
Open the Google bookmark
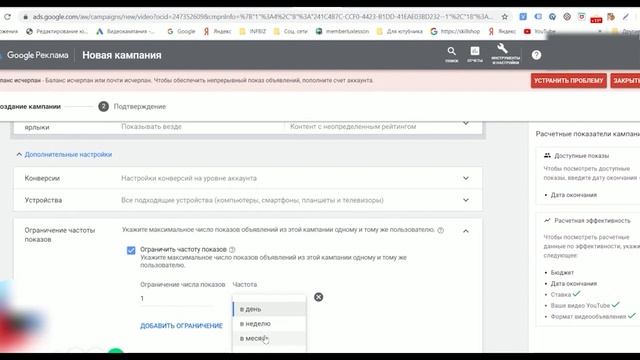click(181, 31)
